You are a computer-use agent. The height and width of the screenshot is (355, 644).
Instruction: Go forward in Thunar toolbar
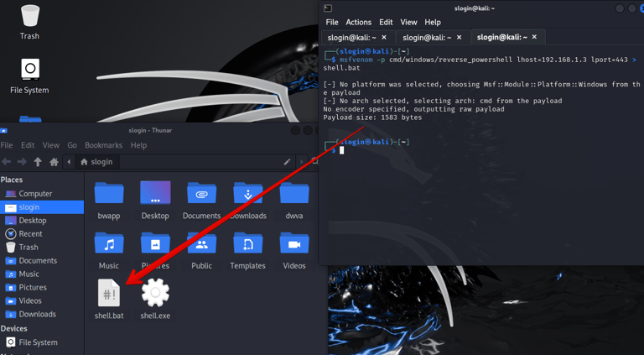[x=22, y=162]
